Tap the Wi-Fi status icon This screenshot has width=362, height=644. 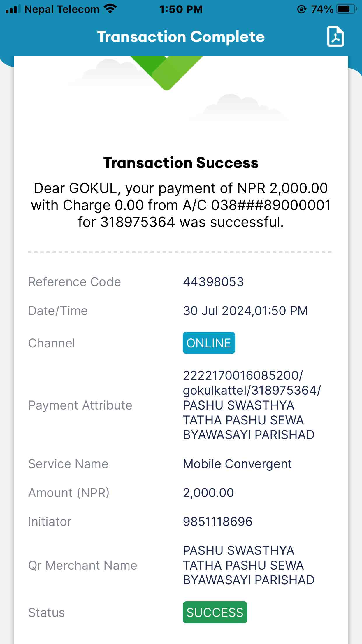110,9
